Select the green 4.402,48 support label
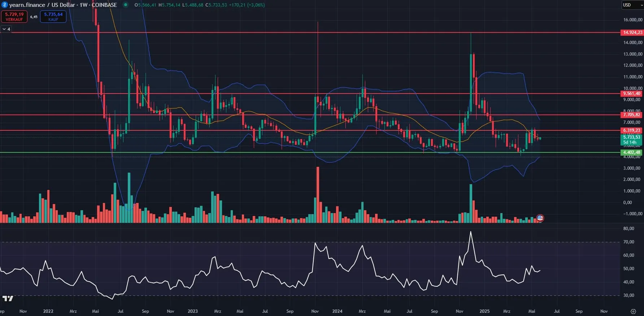This screenshot has width=644, height=316. tap(632, 152)
